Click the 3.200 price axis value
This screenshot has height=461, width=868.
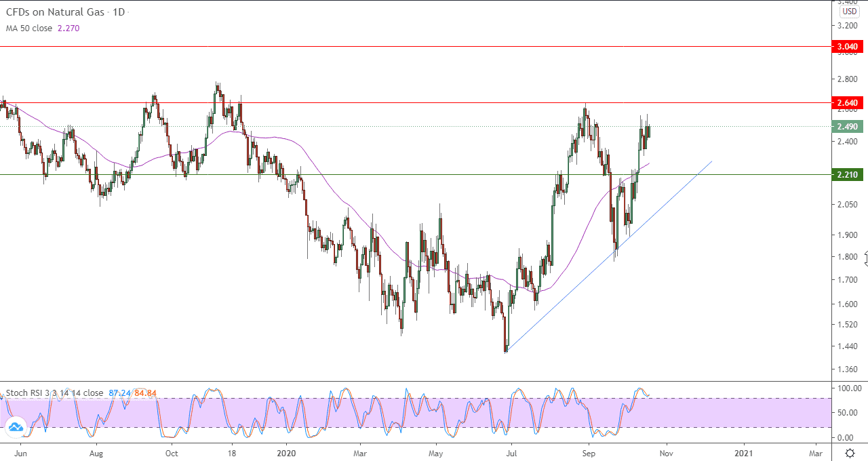pyautogui.click(x=848, y=26)
